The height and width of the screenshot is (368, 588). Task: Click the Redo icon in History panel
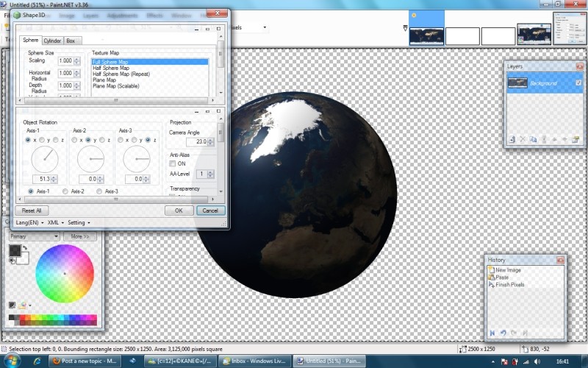(514, 333)
